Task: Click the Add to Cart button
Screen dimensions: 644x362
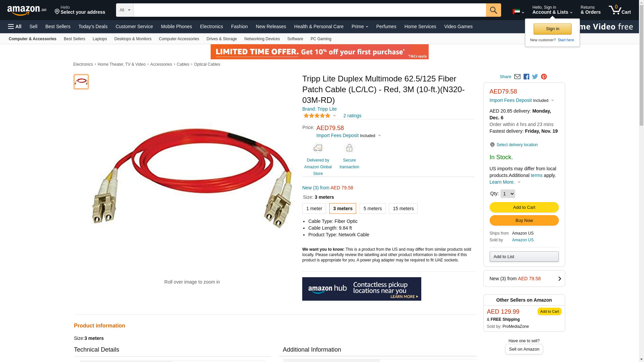Action: tap(524, 207)
